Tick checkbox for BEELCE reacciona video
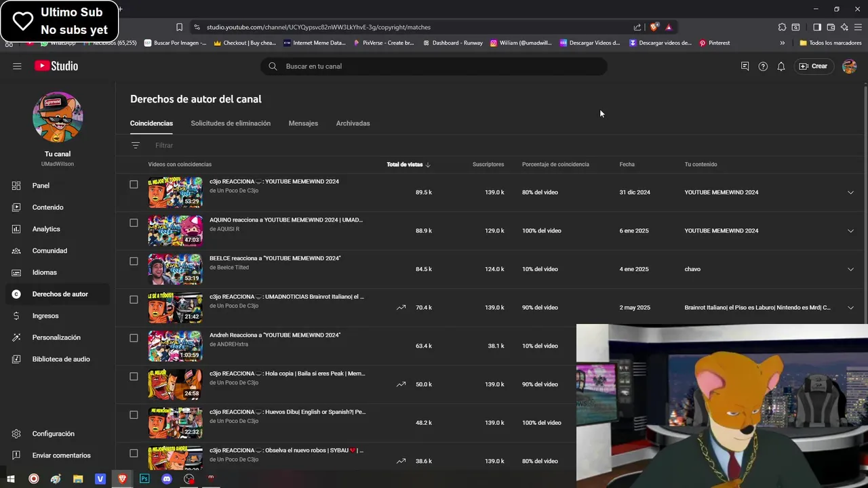 pyautogui.click(x=134, y=261)
